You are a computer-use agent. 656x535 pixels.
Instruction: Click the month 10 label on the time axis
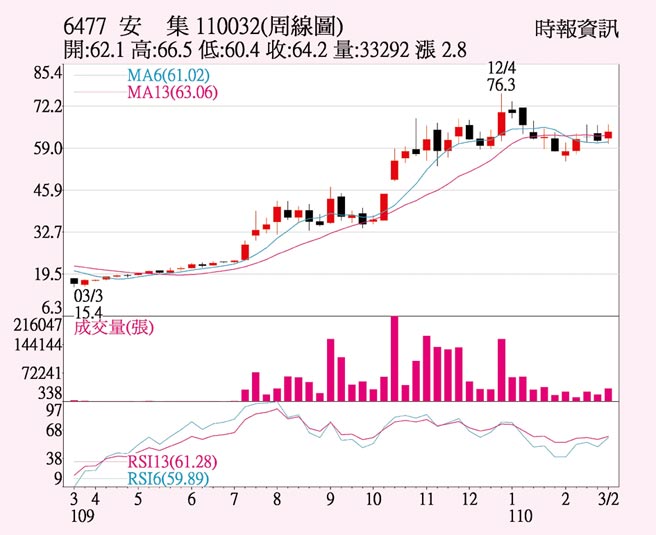click(372, 499)
